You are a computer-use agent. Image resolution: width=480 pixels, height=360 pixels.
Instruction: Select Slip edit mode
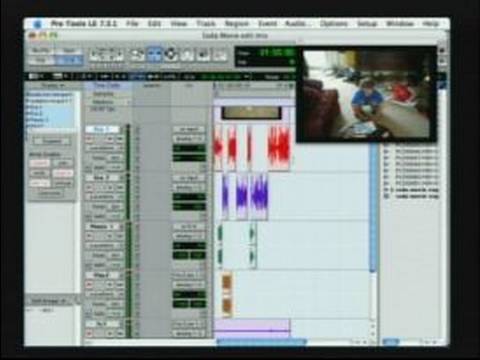41,60
